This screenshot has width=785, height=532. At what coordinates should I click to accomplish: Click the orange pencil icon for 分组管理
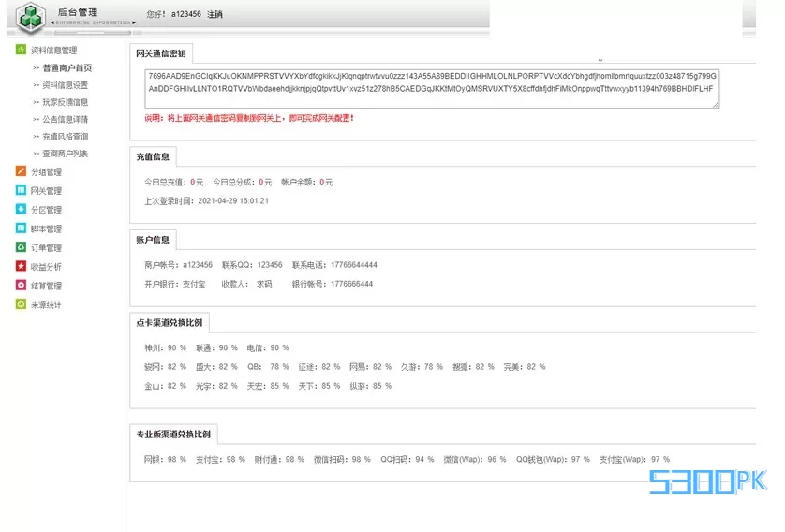21,171
